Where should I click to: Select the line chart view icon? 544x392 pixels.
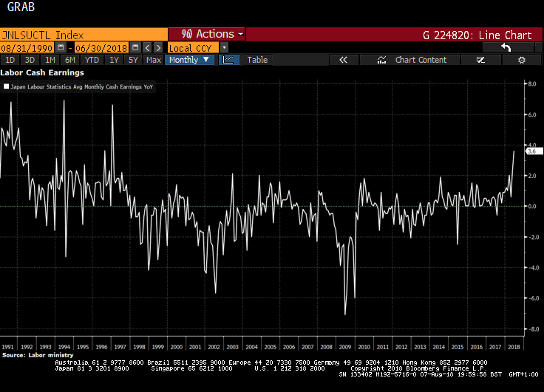pos(228,60)
